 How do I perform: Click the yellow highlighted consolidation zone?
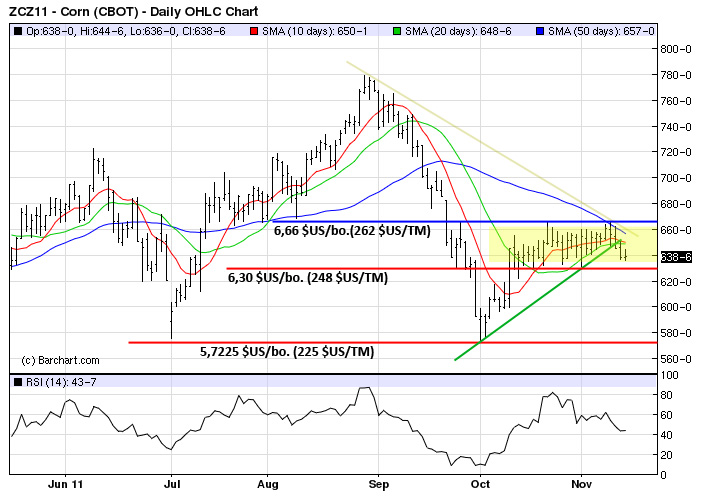(573, 244)
